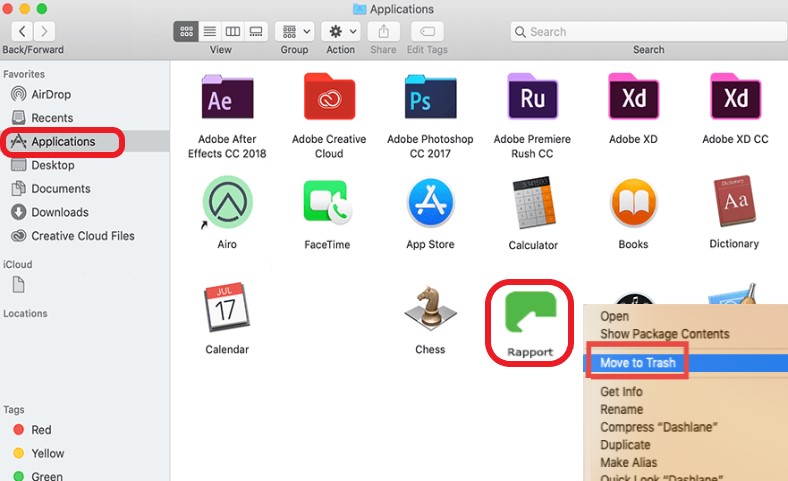Open the Action gear dropdown
This screenshot has height=481, width=788.
point(342,31)
